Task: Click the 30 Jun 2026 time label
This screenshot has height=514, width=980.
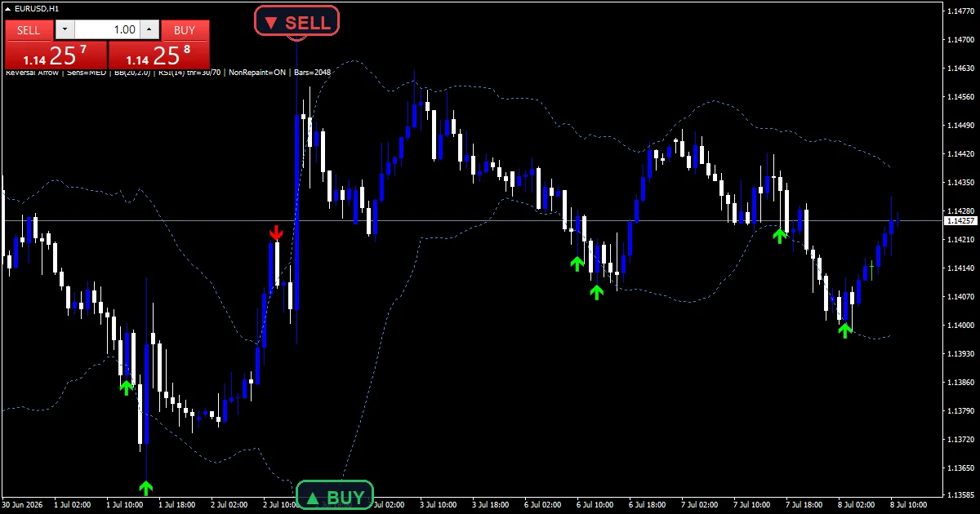Action: (23, 505)
